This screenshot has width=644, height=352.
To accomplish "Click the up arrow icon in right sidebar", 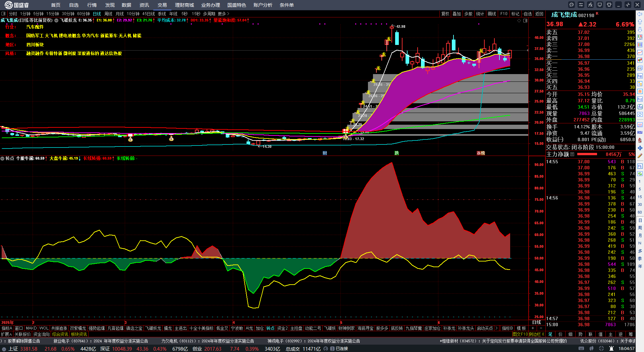I will [x=640, y=21].
